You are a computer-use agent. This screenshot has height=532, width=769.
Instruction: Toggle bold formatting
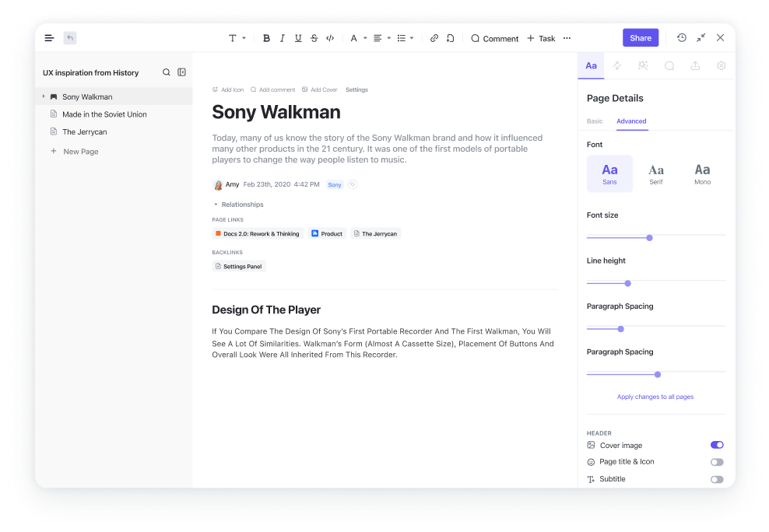coord(266,38)
